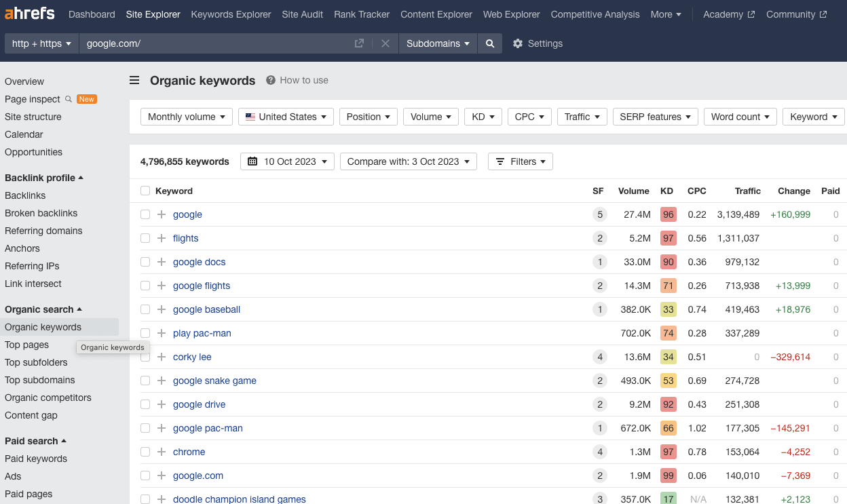Go to Rank Tracker tab
The image size is (847, 504).
362,14
